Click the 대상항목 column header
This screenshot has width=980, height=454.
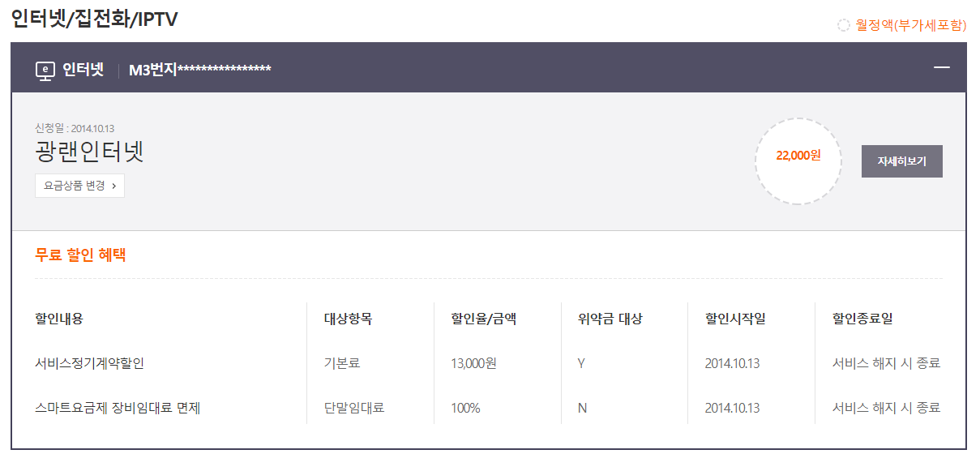[x=348, y=319]
